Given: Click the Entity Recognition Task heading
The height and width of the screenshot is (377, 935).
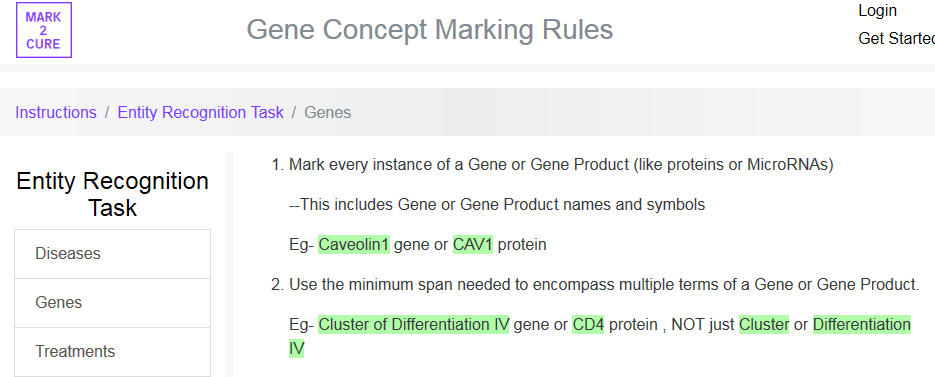Looking at the screenshot, I should 113,194.
